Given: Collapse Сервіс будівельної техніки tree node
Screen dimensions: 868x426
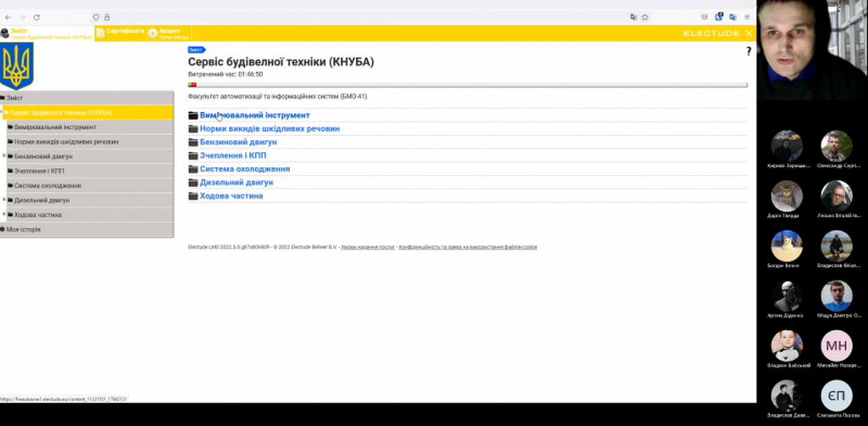Looking at the screenshot, I should click(2, 113).
